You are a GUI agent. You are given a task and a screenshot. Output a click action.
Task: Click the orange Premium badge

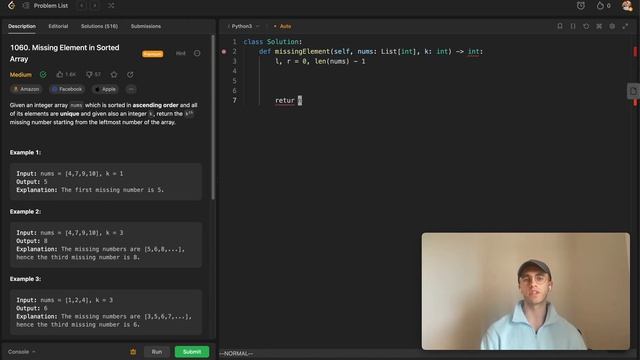(153, 54)
